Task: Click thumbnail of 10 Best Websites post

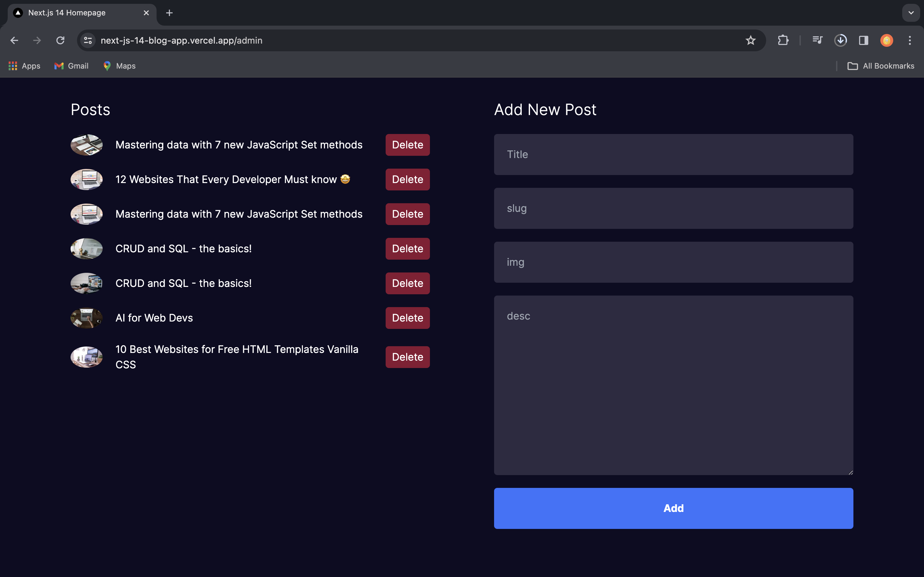Action: tap(87, 357)
